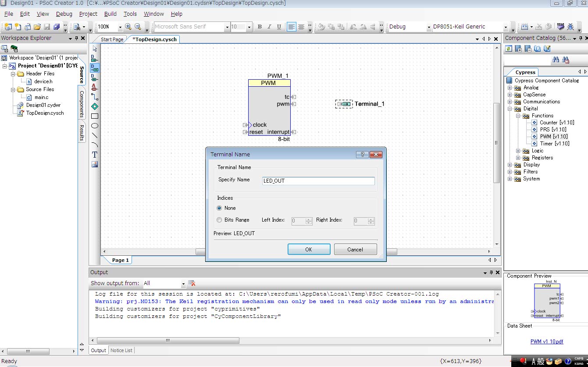Collapse the Header Files folder
The width and height of the screenshot is (588, 367).
click(x=13, y=74)
